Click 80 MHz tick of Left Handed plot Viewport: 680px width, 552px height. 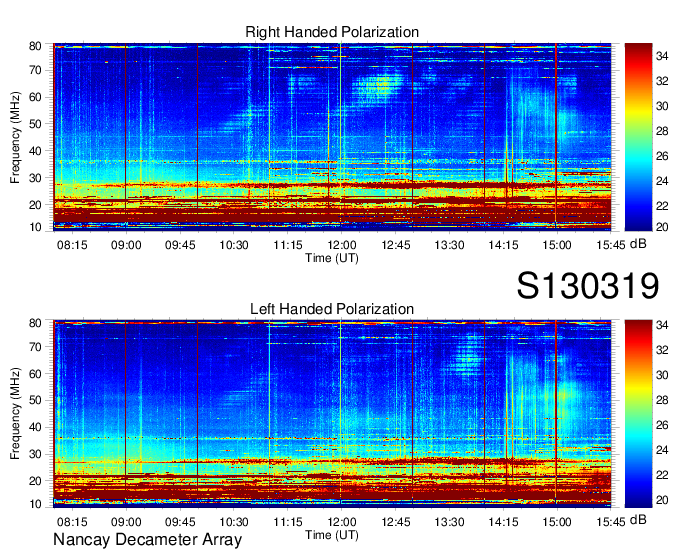[x=35, y=323]
